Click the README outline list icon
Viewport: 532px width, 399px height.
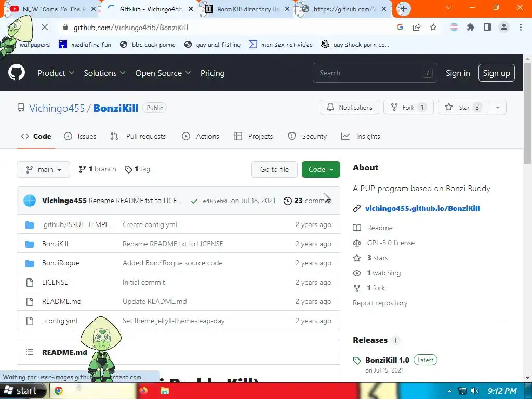30,352
